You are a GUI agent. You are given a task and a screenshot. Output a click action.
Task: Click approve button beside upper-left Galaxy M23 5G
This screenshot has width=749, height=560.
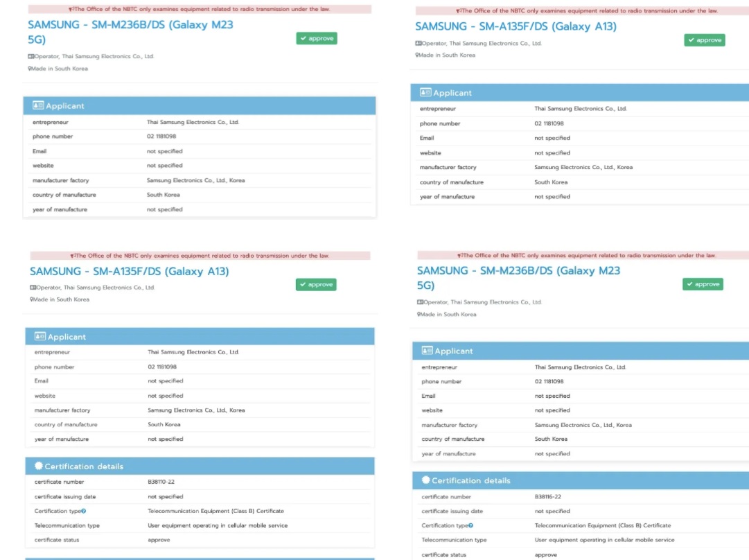tap(317, 38)
